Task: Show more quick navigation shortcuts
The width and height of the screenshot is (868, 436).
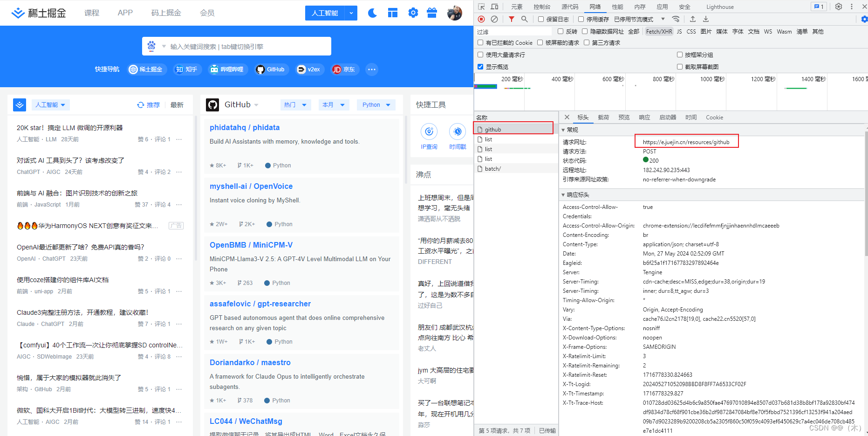Action: pyautogui.click(x=371, y=69)
